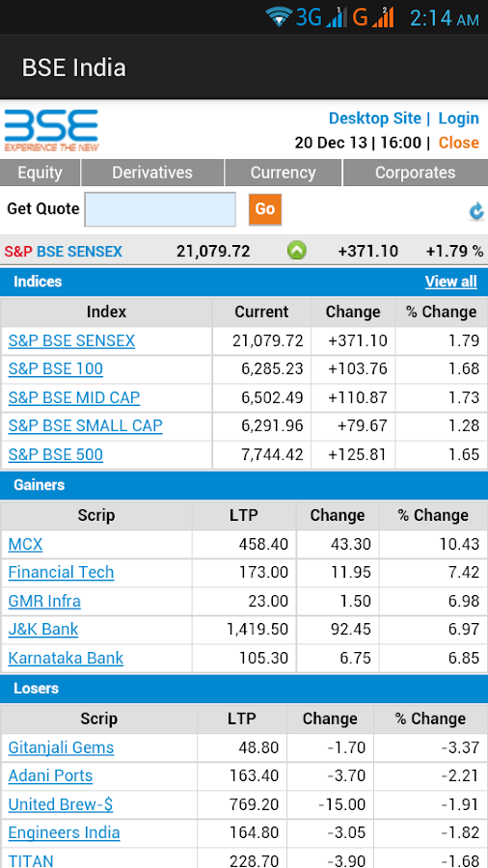This screenshot has width=488, height=868.
Task: Tap the green up-arrow Sensex indicator
Action: tap(297, 251)
